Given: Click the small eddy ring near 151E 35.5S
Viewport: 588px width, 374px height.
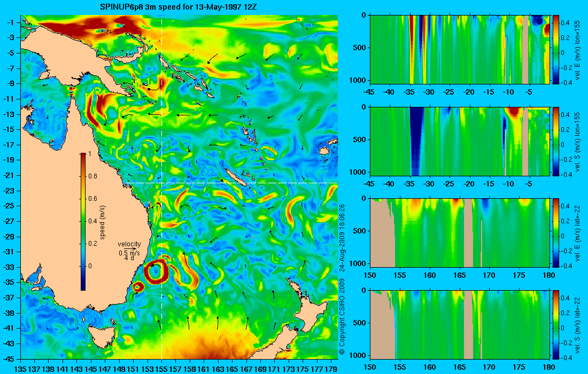Looking at the screenshot, I should coord(138,287).
